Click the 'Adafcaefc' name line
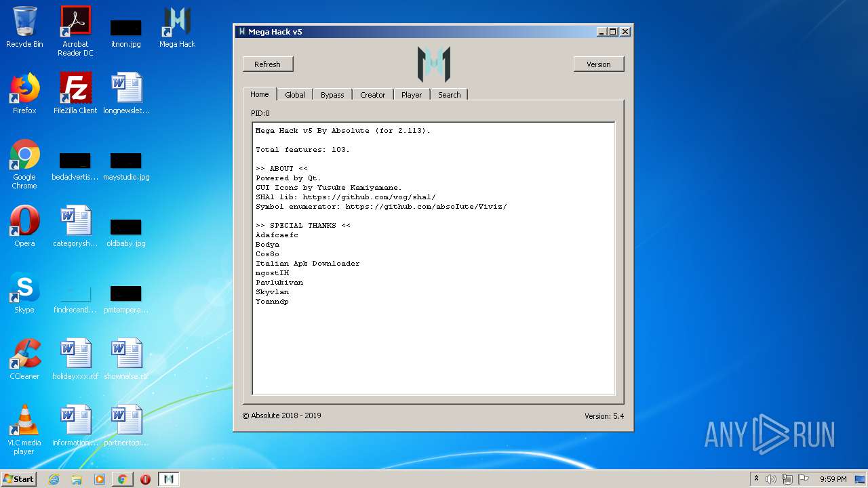This screenshot has width=868, height=488. 277,235
